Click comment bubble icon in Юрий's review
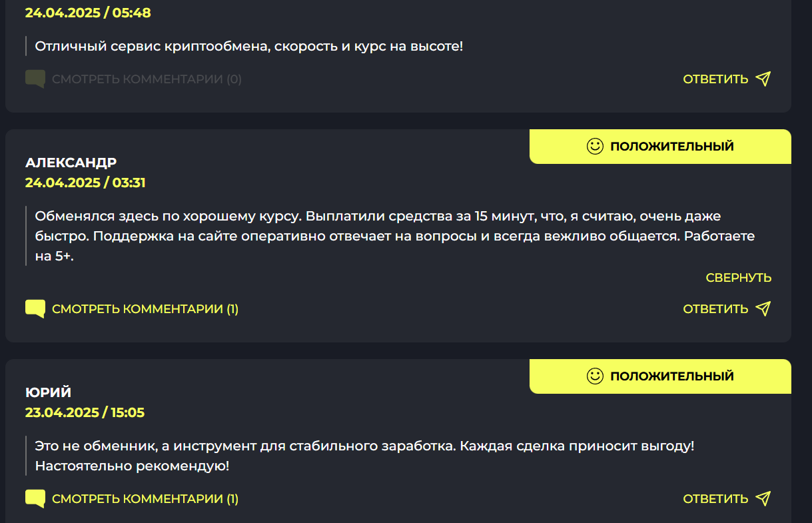The image size is (812, 523). pos(35,498)
